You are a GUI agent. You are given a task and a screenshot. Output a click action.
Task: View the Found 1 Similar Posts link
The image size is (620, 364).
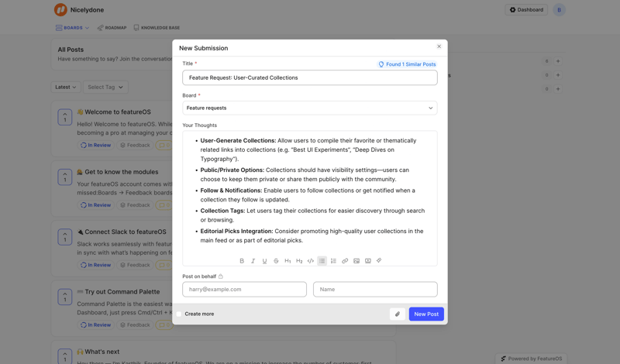click(x=407, y=64)
